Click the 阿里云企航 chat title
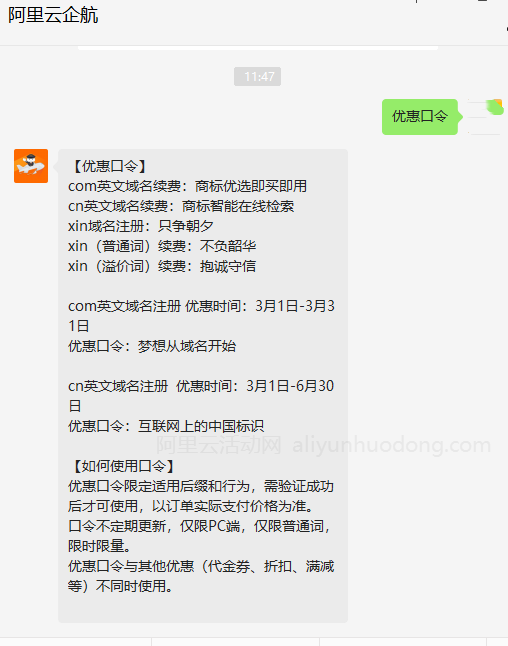 coord(53,16)
